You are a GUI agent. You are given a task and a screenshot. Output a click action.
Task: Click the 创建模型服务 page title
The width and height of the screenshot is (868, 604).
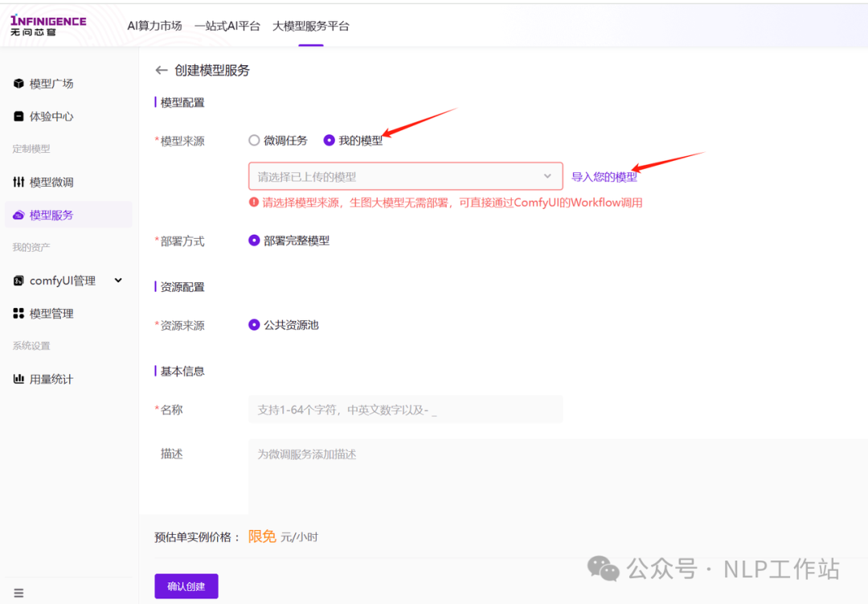pos(212,71)
